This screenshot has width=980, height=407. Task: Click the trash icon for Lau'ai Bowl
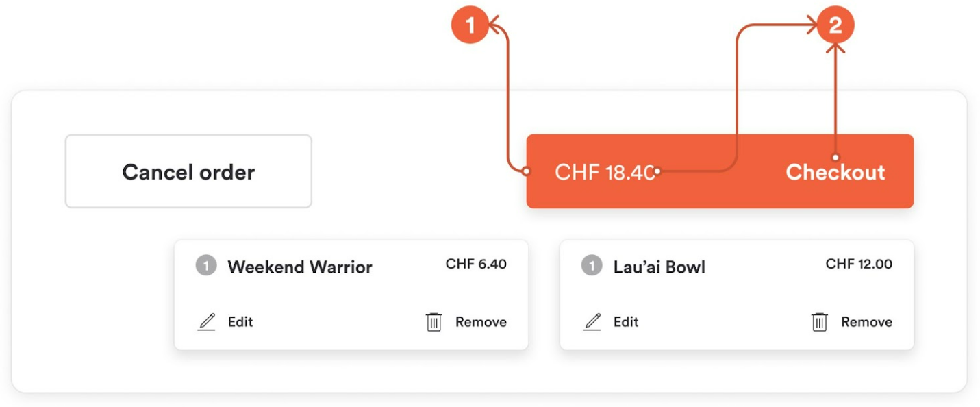tap(820, 322)
